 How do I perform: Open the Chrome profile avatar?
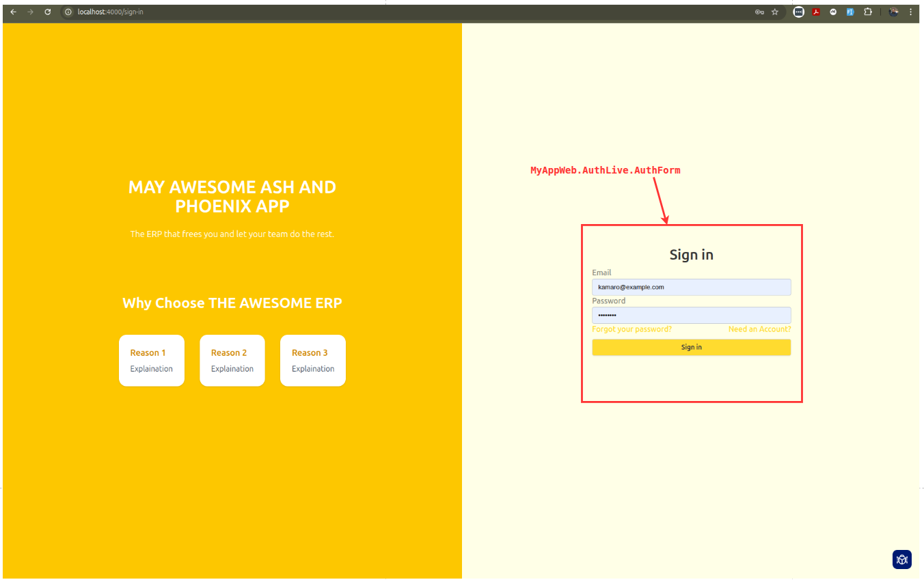(x=893, y=12)
